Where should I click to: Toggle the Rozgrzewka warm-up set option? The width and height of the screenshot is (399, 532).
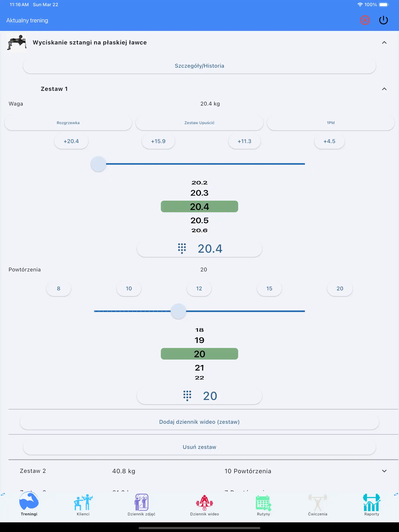click(68, 123)
